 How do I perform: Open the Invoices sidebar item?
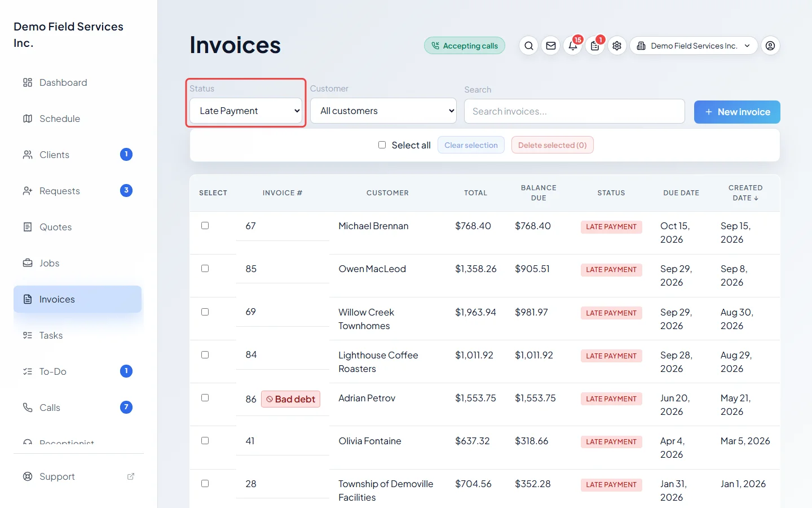78,299
